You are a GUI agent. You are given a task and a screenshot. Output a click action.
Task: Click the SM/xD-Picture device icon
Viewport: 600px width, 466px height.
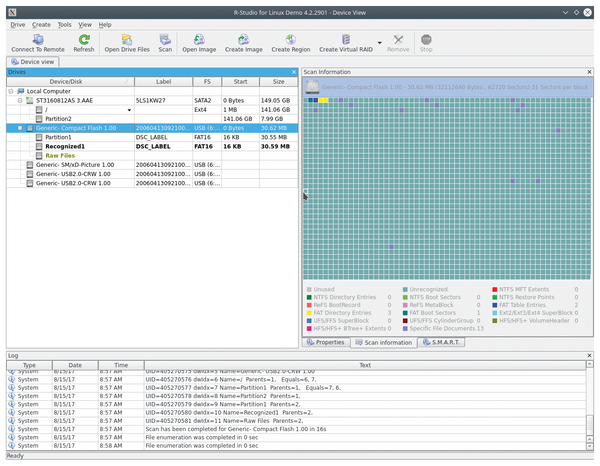tap(29, 165)
